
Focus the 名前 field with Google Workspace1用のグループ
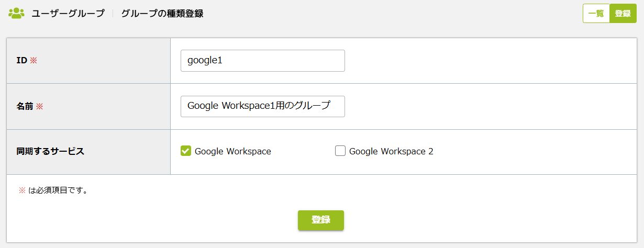pos(263,106)
